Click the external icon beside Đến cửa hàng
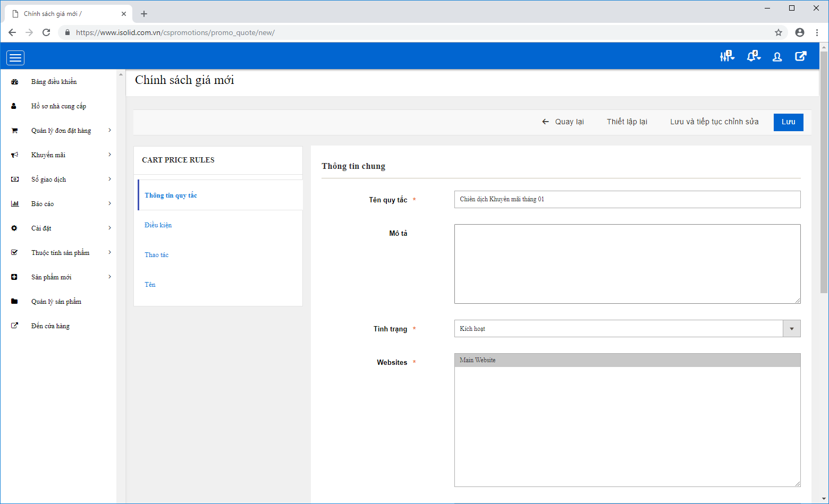The width and height of the screenshot is (829, 504). (x=14, y=326)
